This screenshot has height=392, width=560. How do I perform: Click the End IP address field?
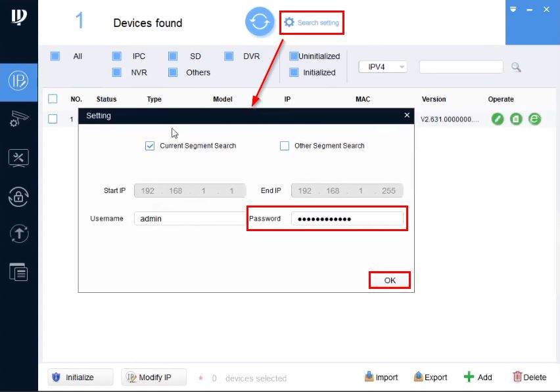pyautogui.click(x=347, y=190)
